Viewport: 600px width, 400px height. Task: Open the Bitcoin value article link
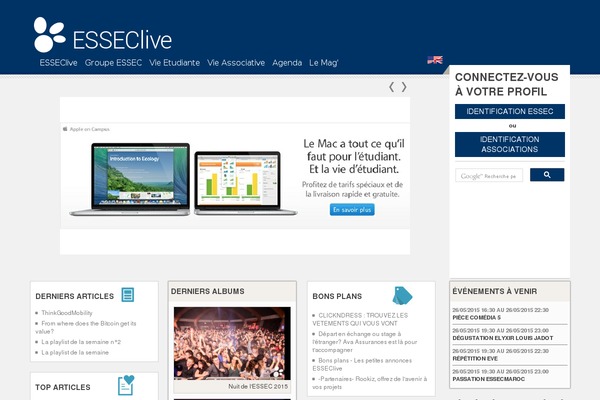coord(86,327)
